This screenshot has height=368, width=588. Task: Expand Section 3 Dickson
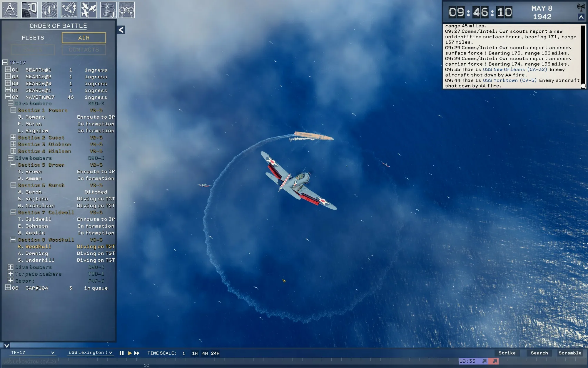tap(13, 144)
